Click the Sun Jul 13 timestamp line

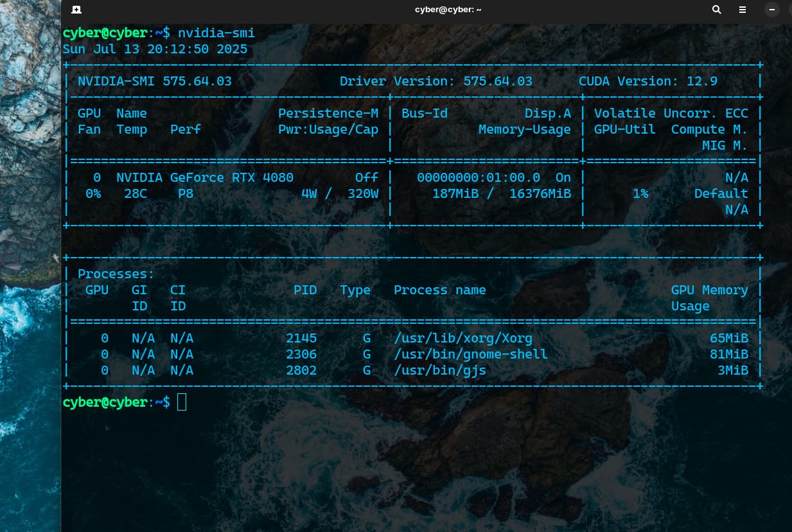(155, 49)
